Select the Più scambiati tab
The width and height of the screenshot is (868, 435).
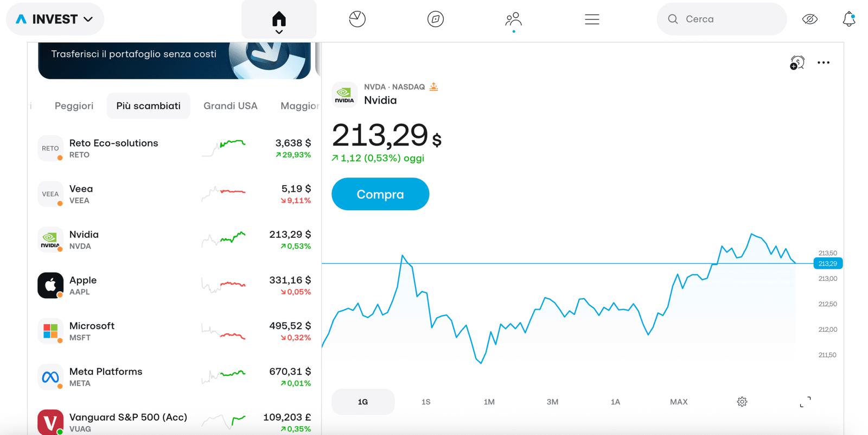click(149, 105)
